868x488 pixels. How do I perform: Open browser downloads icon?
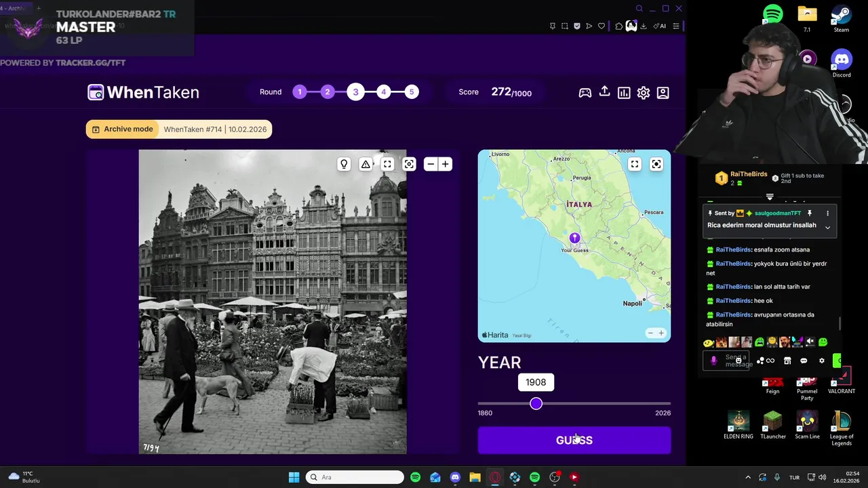coord(644,26)
